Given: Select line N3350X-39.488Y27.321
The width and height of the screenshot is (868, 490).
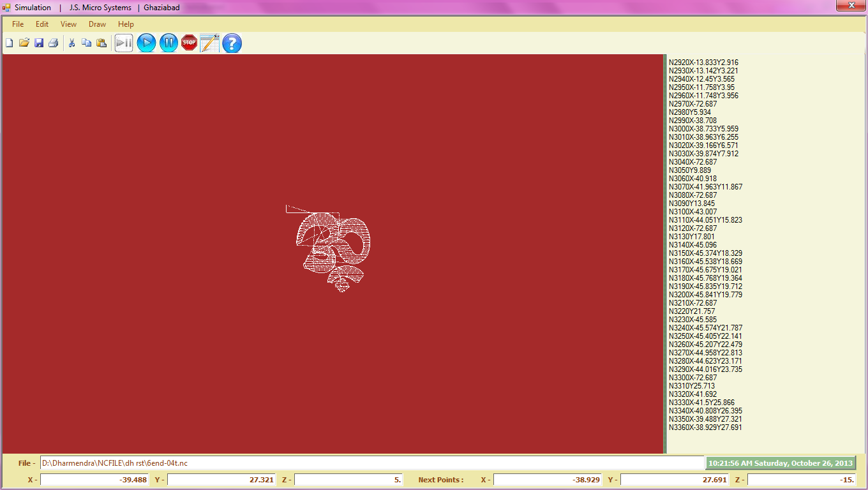Looking at the screenshot, I should coord(705,419).
